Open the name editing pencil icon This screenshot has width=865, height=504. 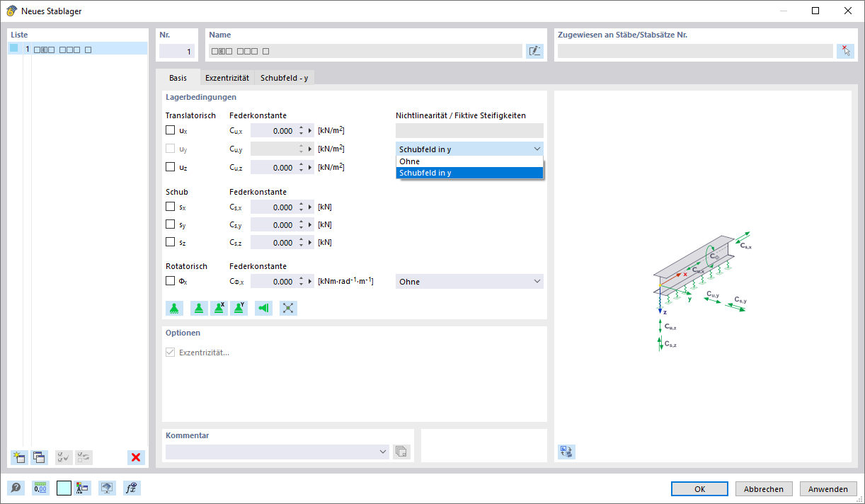535,50
